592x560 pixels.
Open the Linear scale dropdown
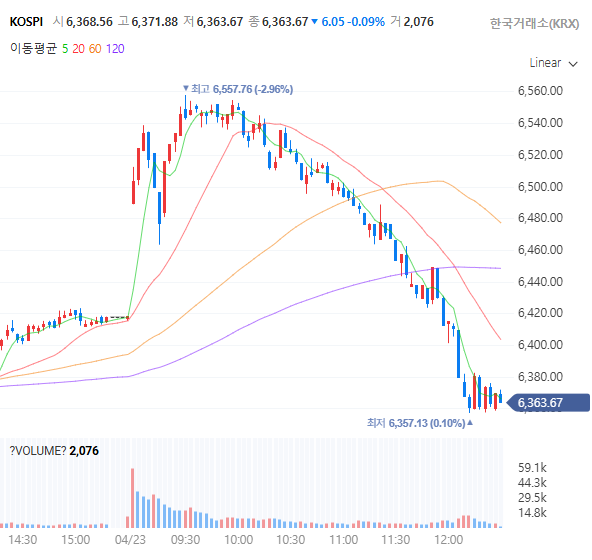[x=553, y=63]
